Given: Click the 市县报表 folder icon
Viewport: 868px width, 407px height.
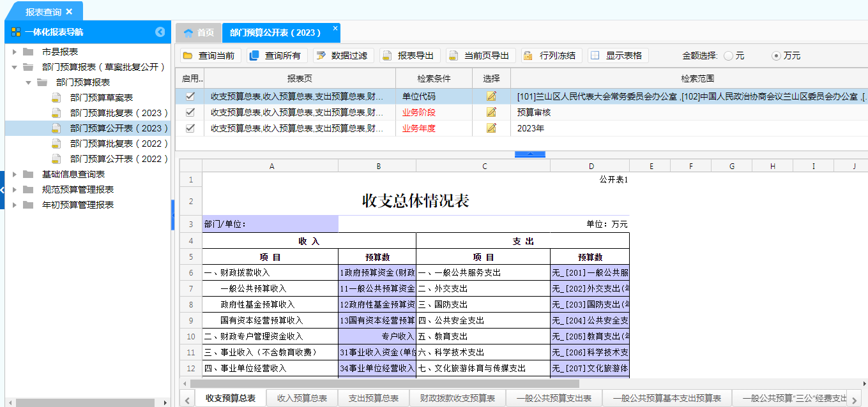Looking at the screenshot, I should click(x=28, y=52).
